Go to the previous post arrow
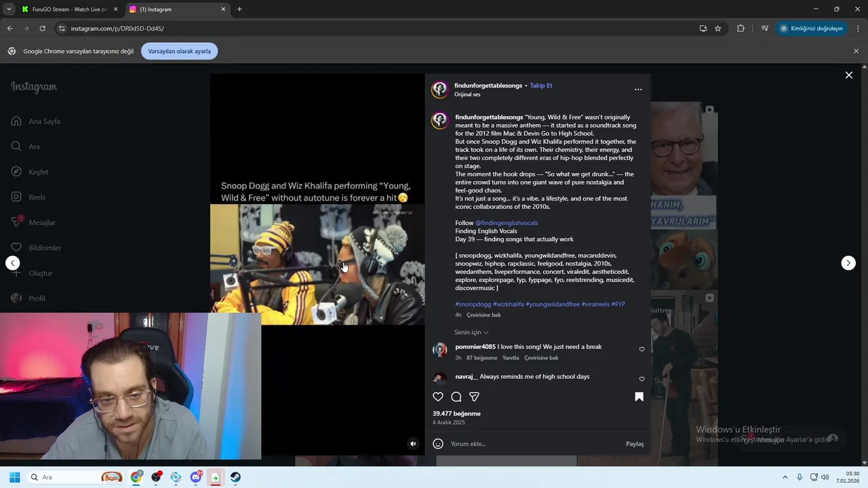 [x=13, y=263]
